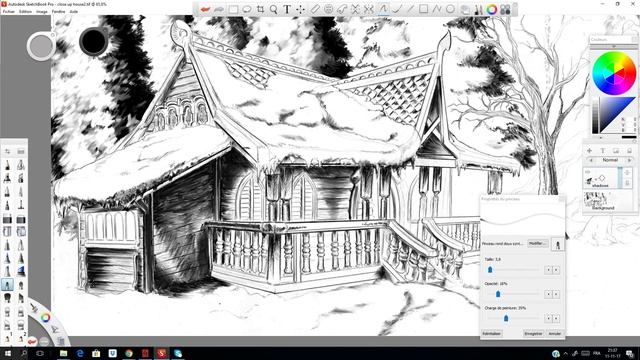Viewport: 640px width, 360px height.
Task: Open the Fichier menu
Action: (9, 12)
